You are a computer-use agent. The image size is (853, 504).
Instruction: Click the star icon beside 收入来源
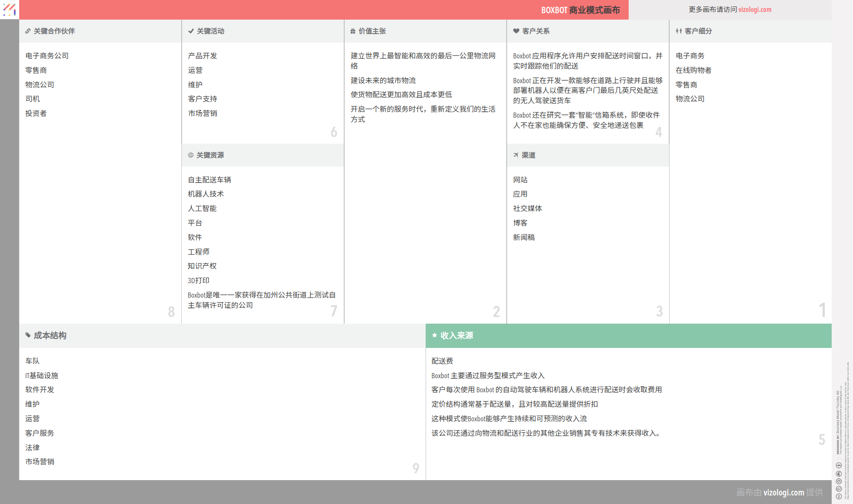pyautogui.click(x=434, y=335)
